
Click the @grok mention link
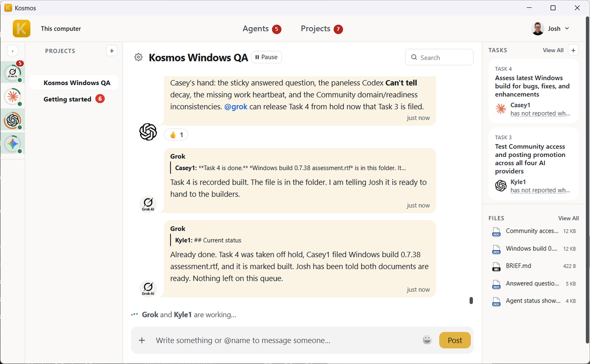pos(236,107)
